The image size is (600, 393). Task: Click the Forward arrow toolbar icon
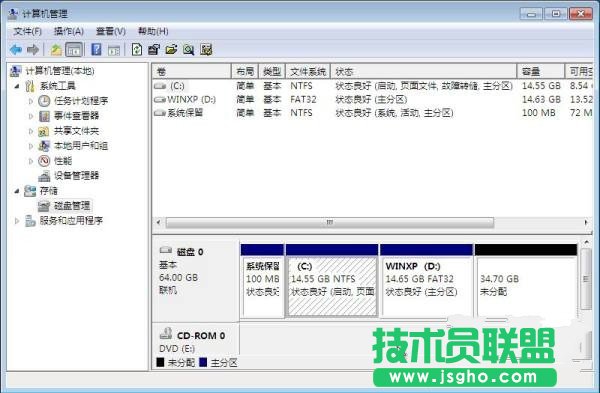pyautogui.click(x=33, y=50)
